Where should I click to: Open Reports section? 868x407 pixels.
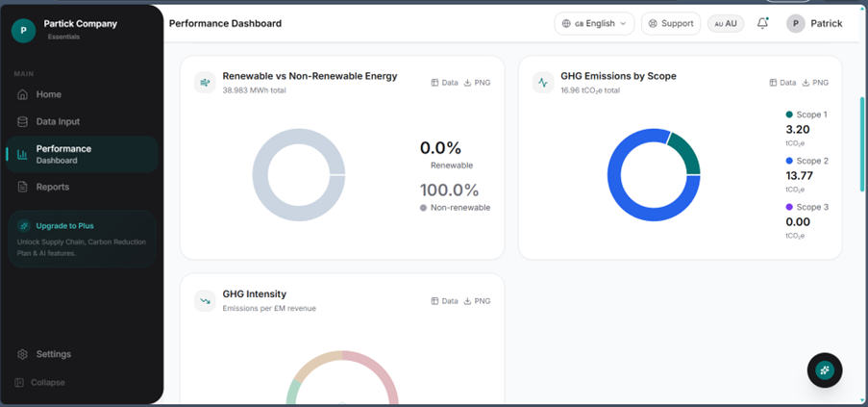82,188
